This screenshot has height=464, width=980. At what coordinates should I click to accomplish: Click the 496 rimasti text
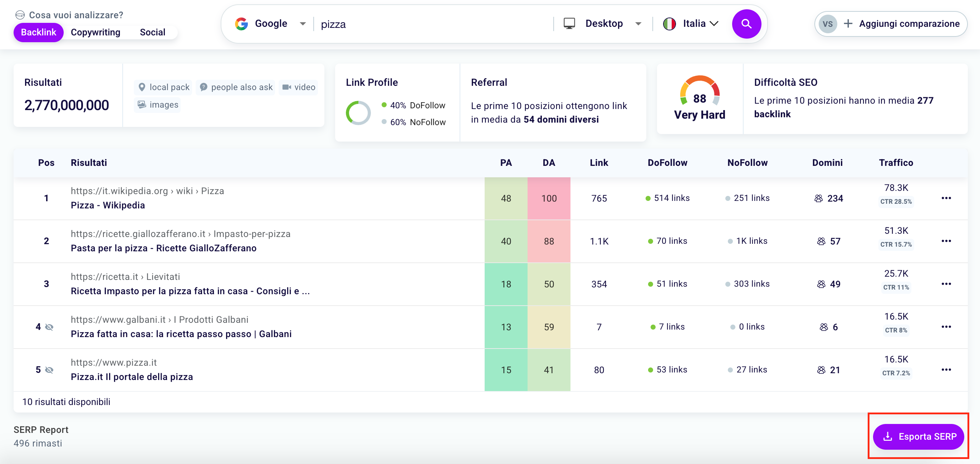(x=38, y=444)
